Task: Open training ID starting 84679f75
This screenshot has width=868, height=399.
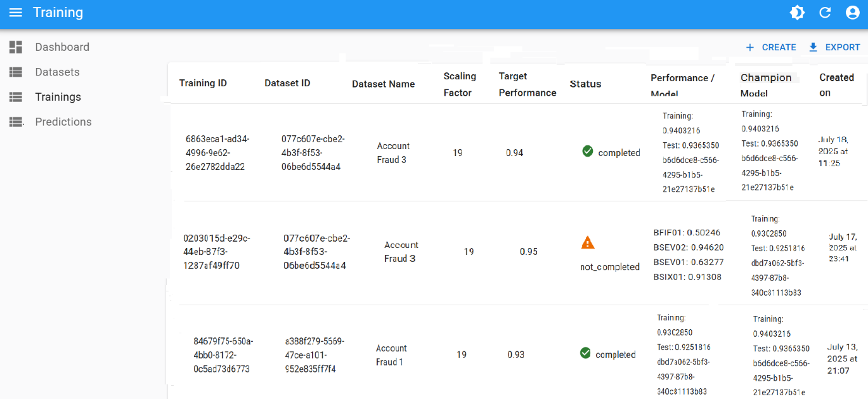Action: click(223, 355)
